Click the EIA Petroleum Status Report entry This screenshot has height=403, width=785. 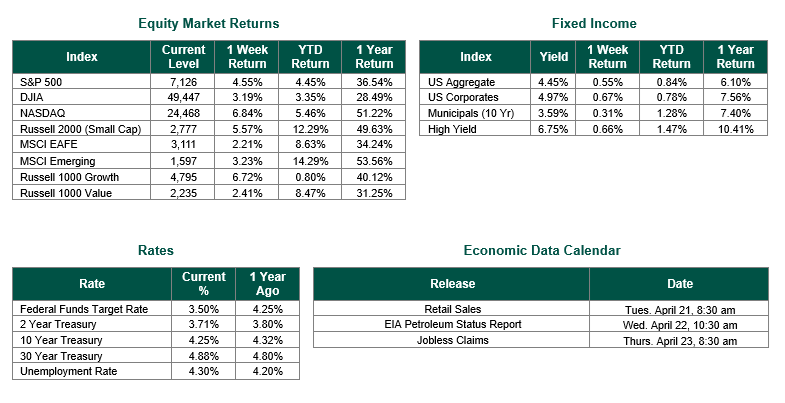(x=452, y=325)
